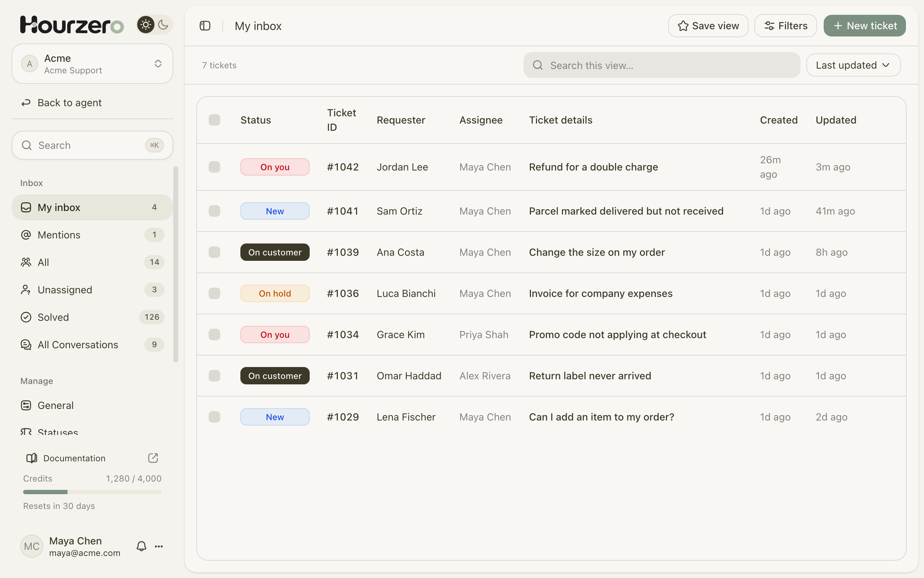Switch to light mode via the sun icon
924x578 pixels.
(x=146, y=25)
